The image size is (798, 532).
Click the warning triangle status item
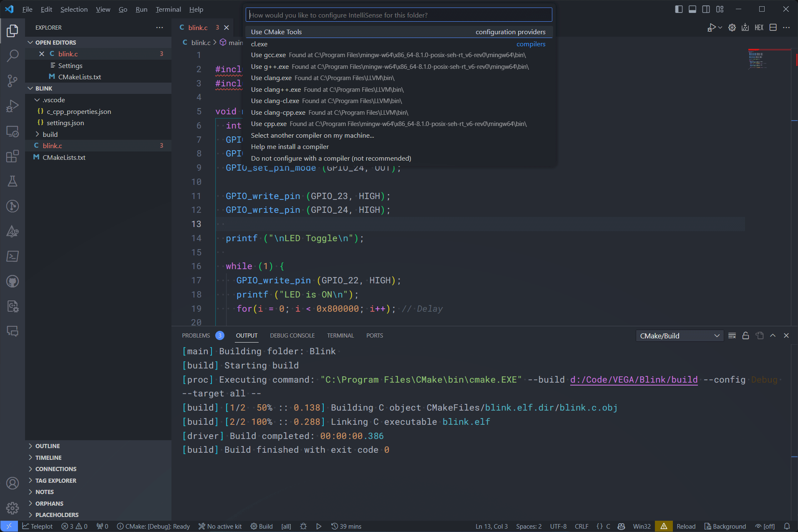click(x=664, y=526)
